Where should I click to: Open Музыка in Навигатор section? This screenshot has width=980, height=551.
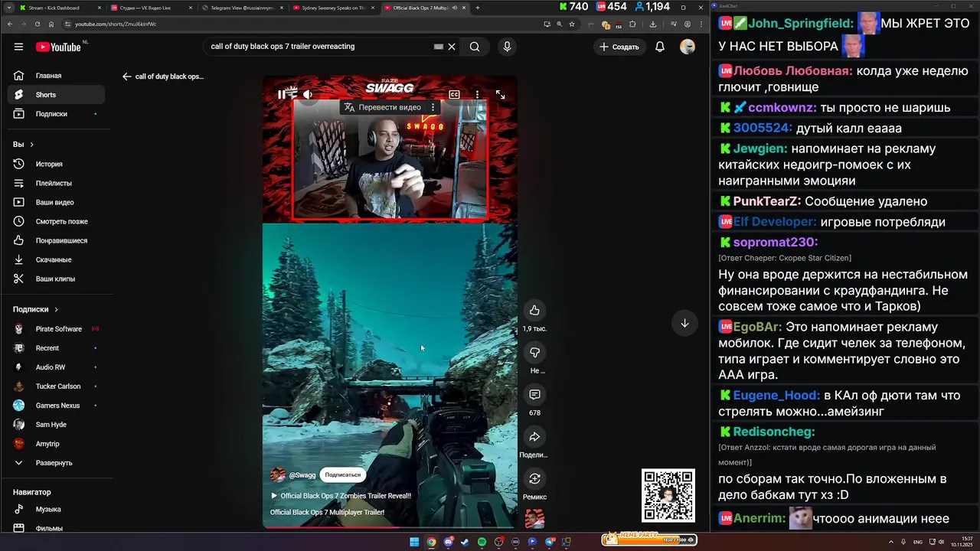[56, 509]
